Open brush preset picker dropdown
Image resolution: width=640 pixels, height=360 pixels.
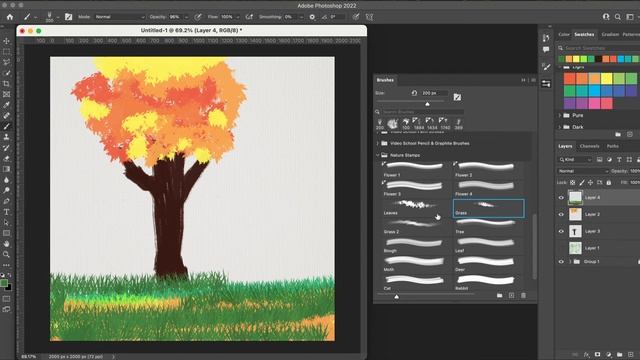pyautogui.click(x=58, y=17)
